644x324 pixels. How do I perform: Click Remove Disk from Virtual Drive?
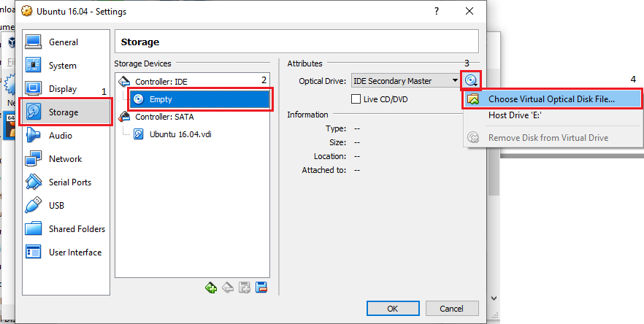point(553,138)
